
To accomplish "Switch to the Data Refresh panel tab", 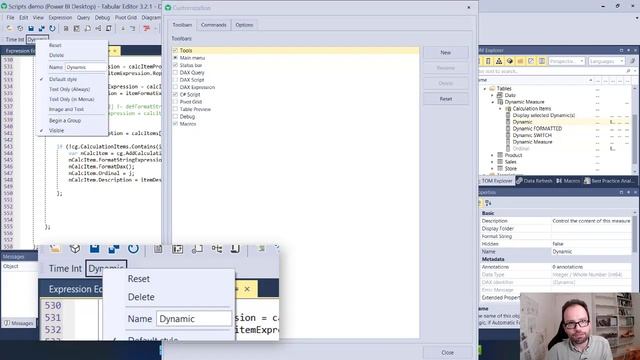I will click(534, 181).
